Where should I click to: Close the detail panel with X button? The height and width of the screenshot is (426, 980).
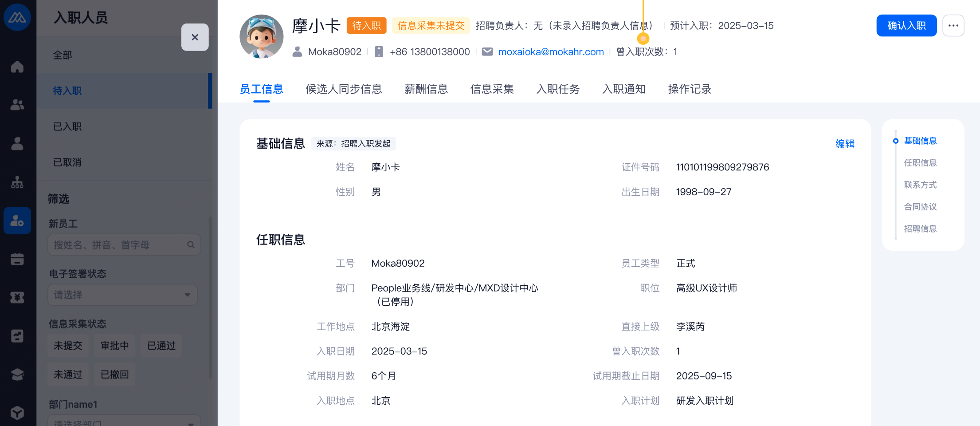[195, 37]
